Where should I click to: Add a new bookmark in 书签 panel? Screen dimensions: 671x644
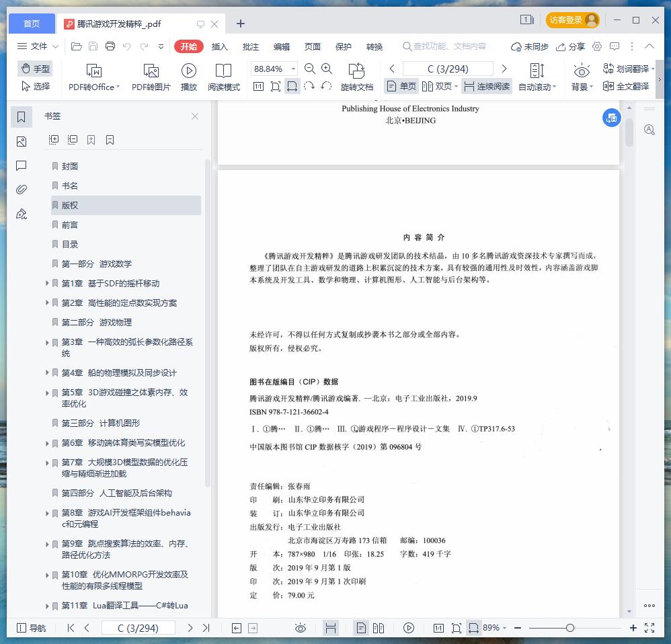(x=91, y=140)
